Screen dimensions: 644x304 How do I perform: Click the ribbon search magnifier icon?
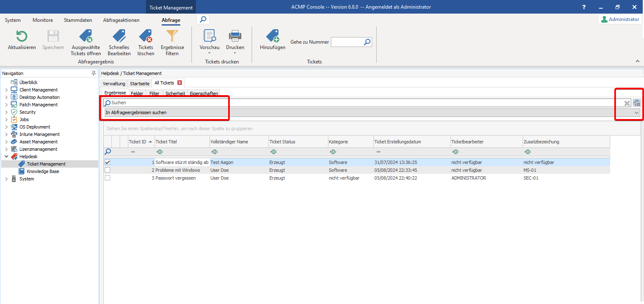point(203,19)
